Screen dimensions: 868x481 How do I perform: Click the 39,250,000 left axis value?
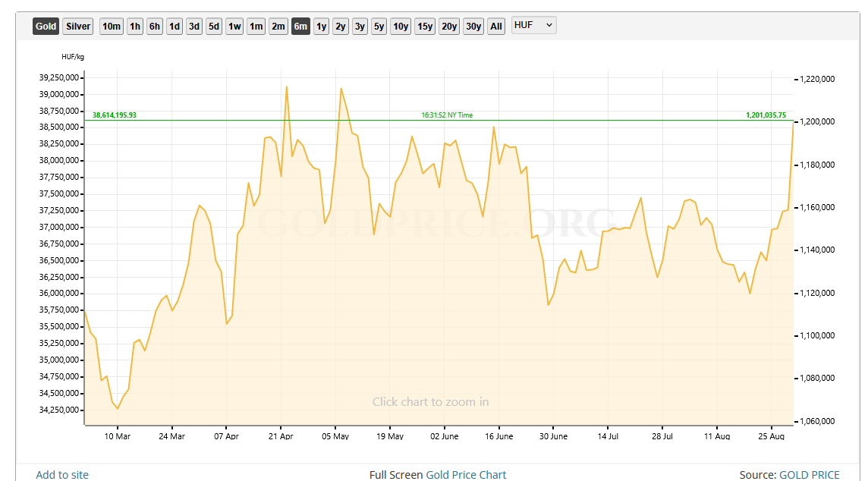click(58, 77)
